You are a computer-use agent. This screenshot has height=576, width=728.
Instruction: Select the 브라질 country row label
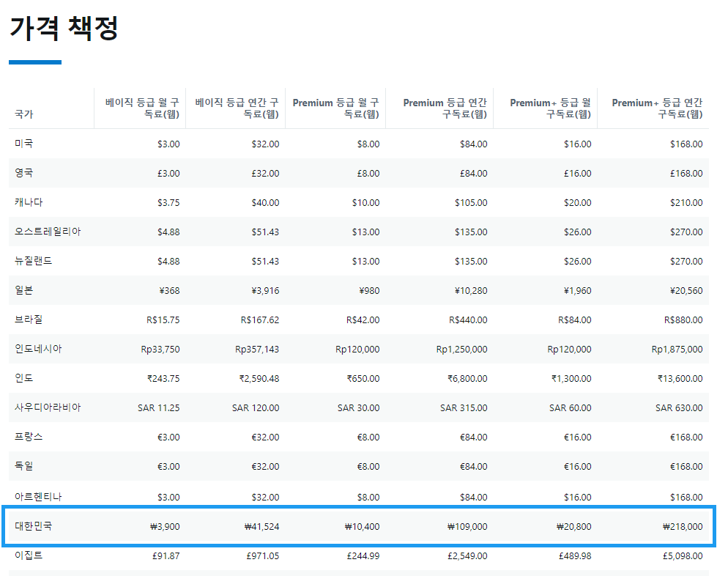(29, 319)
